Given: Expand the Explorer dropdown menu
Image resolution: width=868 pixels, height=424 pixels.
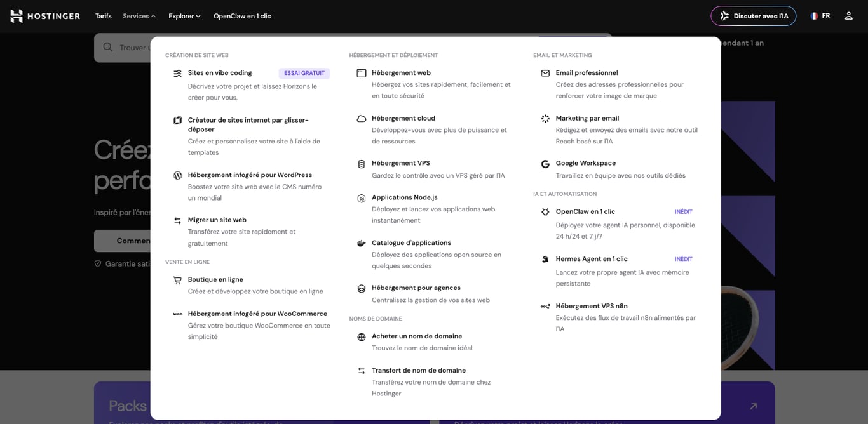Looking at the screenshot, I should point(184,16).
